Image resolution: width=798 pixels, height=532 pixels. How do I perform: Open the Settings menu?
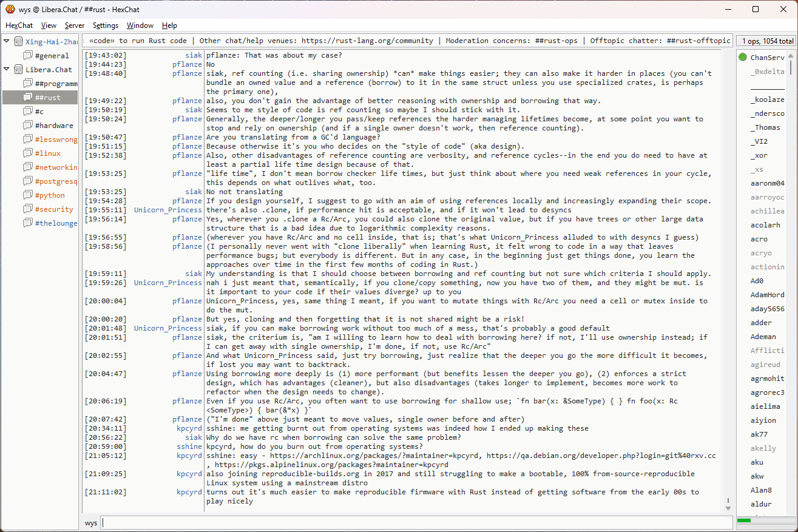click(106, 25)
